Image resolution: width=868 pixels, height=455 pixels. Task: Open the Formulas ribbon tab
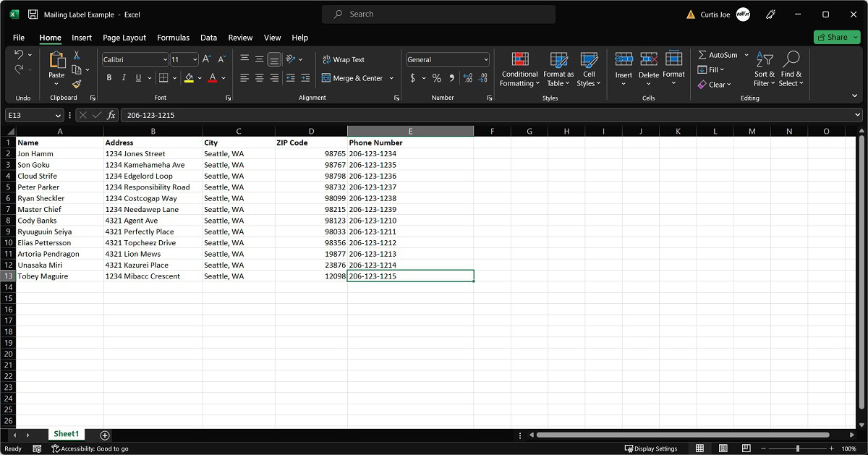173,38
